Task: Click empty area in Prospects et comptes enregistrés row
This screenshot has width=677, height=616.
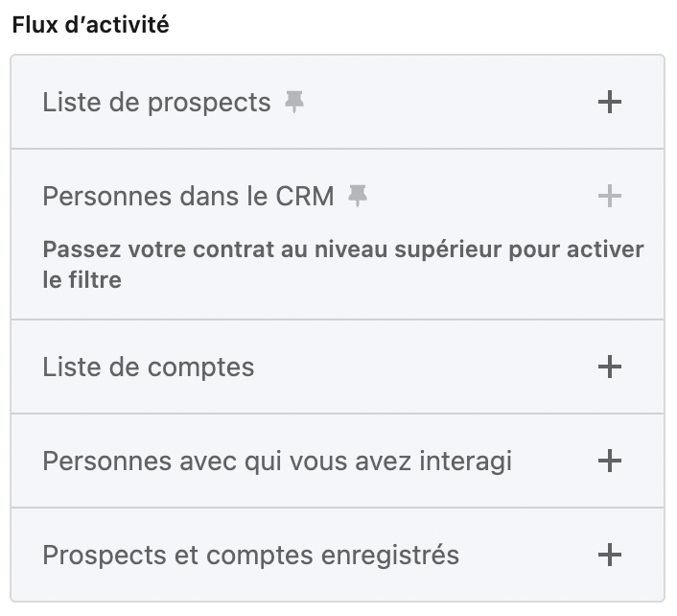Action: [526, 555]
